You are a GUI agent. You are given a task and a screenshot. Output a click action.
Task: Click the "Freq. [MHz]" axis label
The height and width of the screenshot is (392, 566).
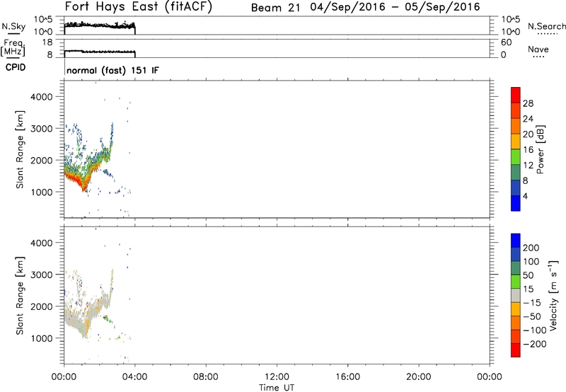(x=13, y=47)
